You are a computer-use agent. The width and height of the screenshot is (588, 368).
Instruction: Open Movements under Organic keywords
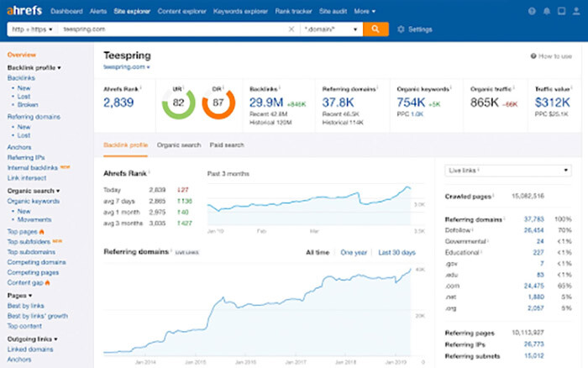pos(34,219)
